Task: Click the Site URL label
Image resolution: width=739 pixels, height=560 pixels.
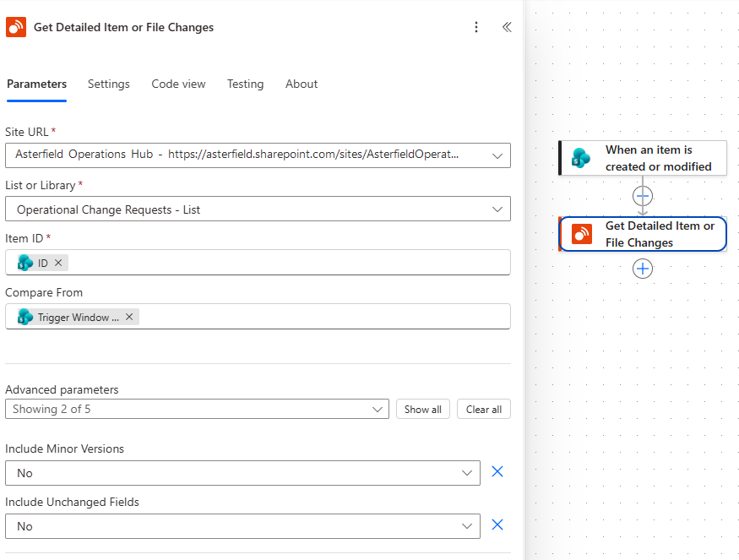Action: click(x=27, y=132)
